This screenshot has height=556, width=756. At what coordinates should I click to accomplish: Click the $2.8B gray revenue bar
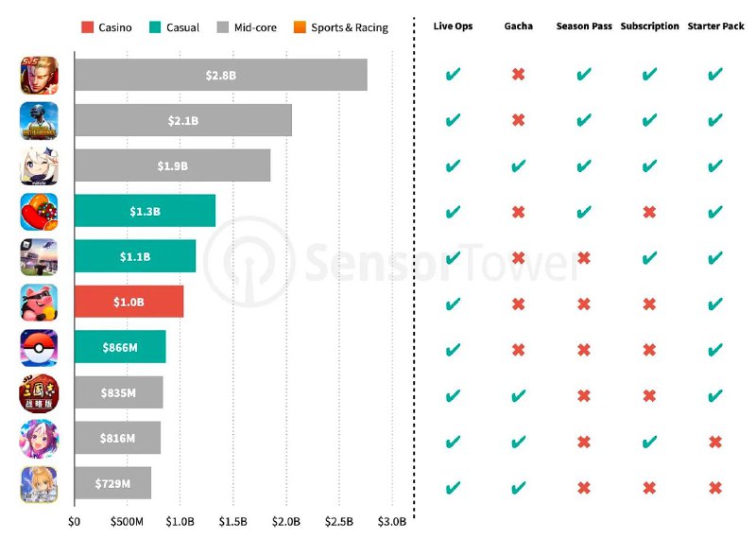tap(221, 75)
